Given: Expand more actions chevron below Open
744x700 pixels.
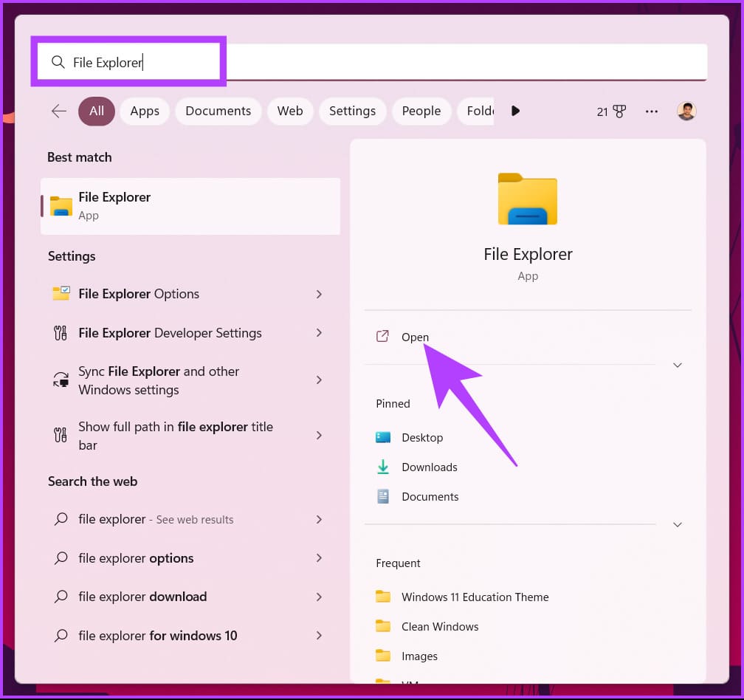Looking at the screenshot, I should click(678, 365).
